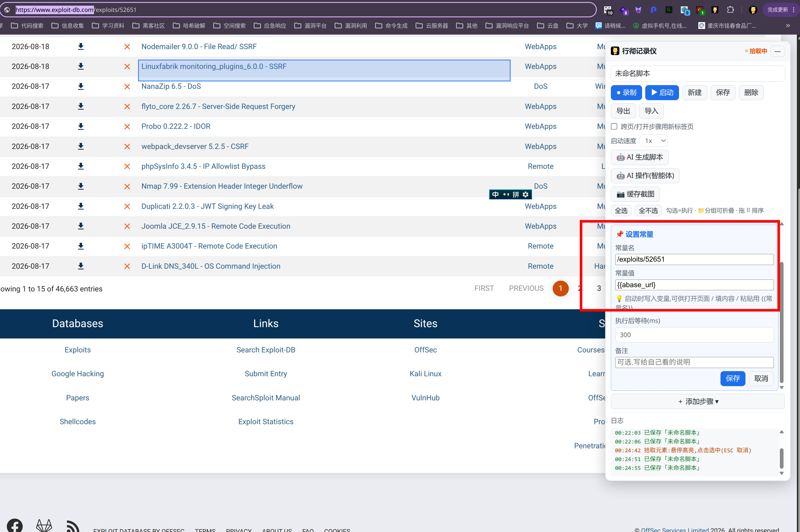Open the browser extensions puzzle icon

coord(731,10)
